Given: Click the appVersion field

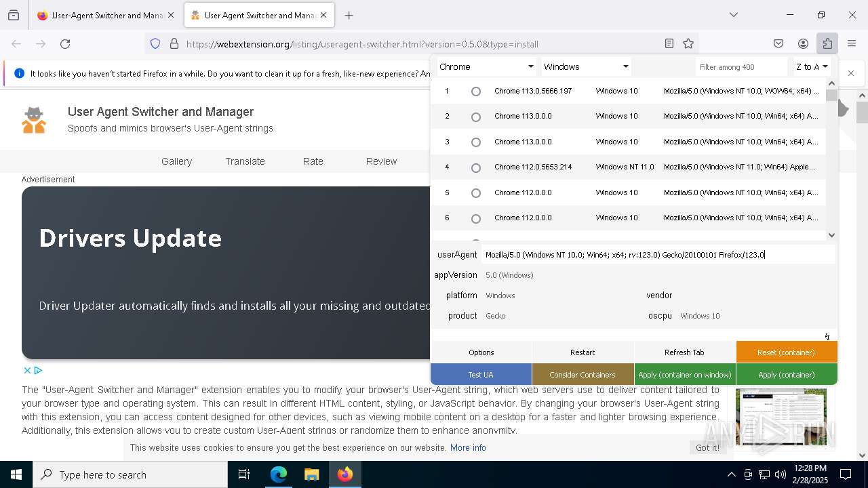Looking at the screenshot, I should pos(658,275).
